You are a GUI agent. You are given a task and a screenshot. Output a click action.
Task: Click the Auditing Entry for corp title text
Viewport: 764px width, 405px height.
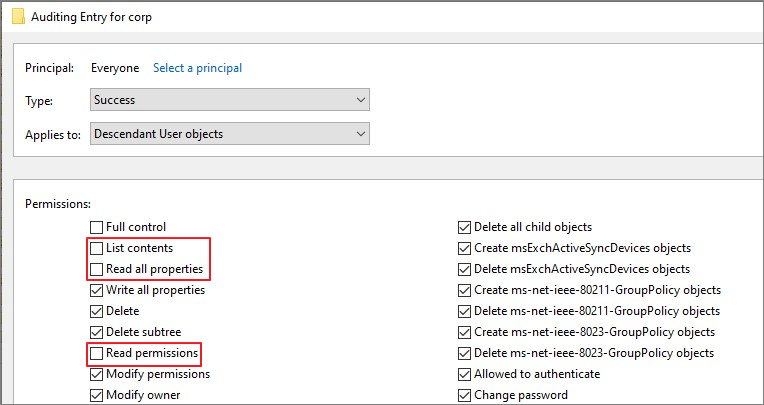pos(92,17)
